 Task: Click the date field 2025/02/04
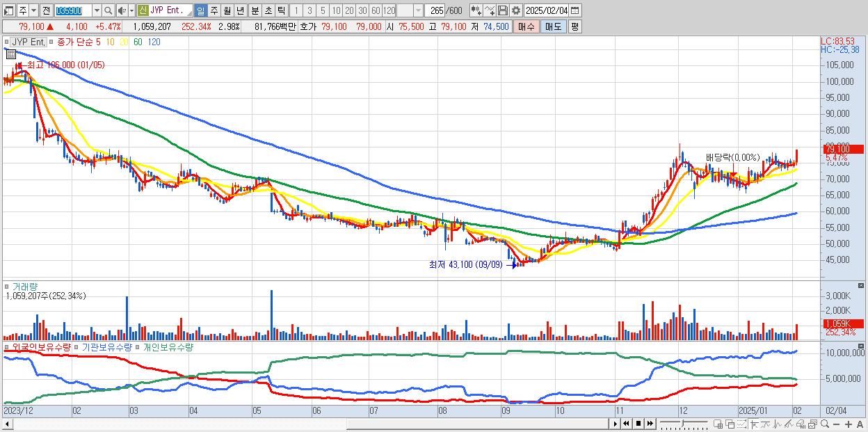click(546, 10)
